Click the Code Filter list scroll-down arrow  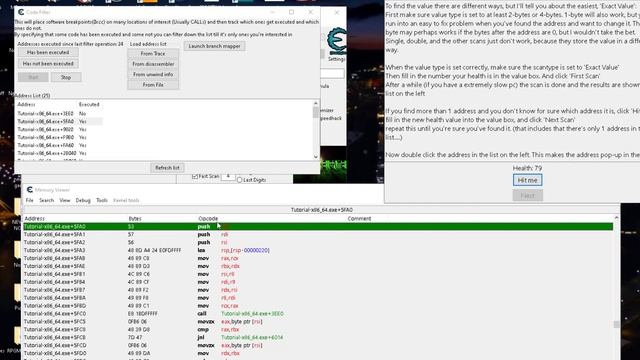pos(316,156)
